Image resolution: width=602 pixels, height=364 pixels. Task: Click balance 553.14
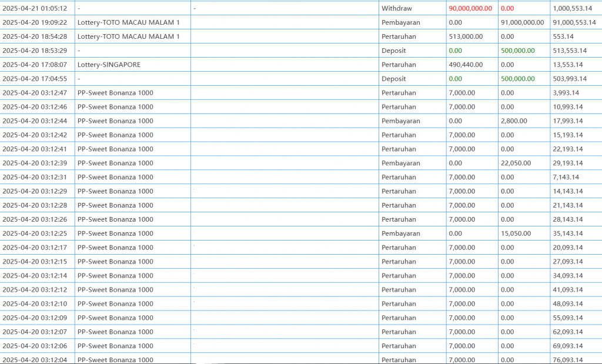pos(563,36)
